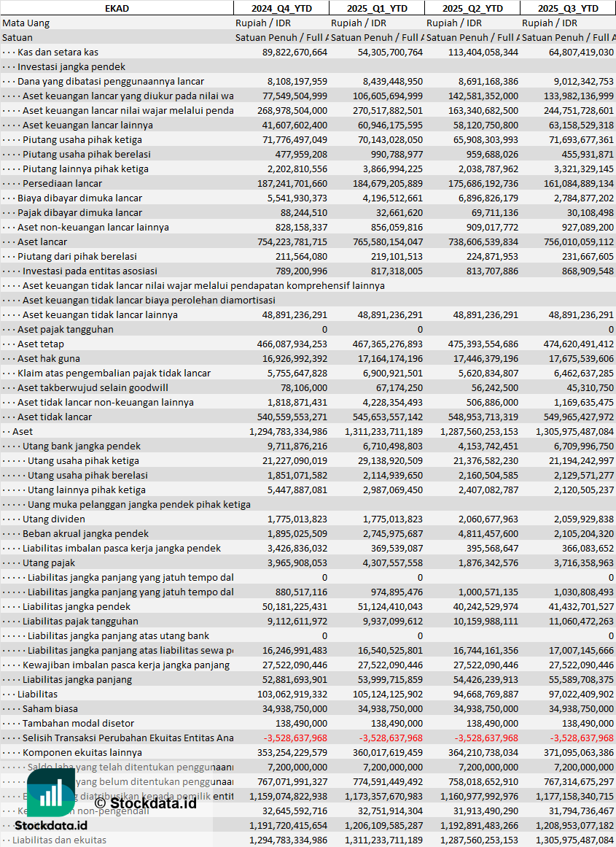Select Uang muka pelanggan jangka pendek label

tap(139, 504)
